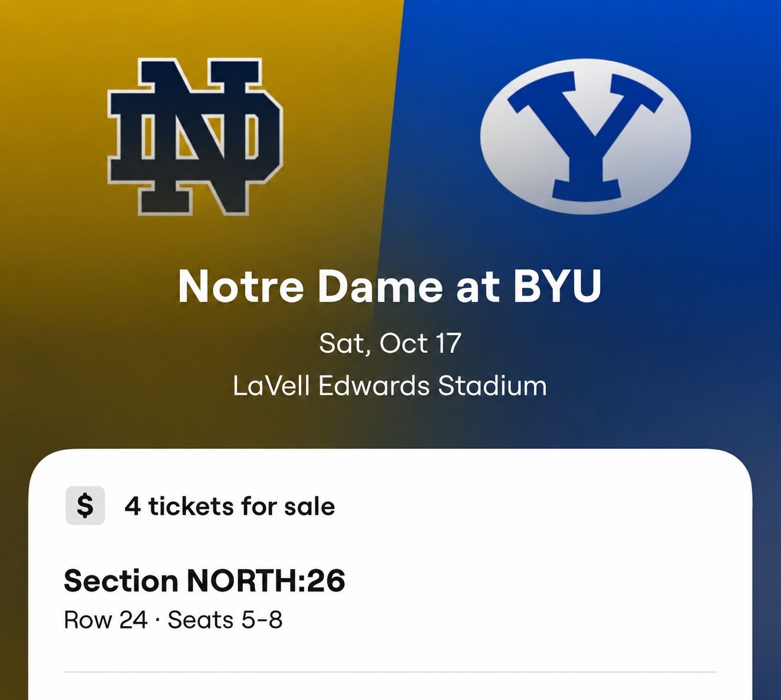Click the Notre Dame ND logo
The width and height of the screenshot is (781, 700).
(195, 137)
